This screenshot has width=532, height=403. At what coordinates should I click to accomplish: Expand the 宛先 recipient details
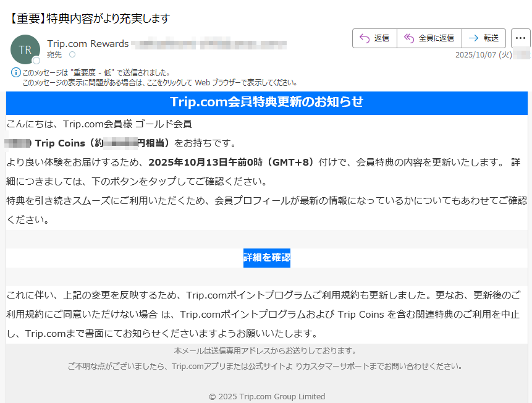tap(53, 54)
